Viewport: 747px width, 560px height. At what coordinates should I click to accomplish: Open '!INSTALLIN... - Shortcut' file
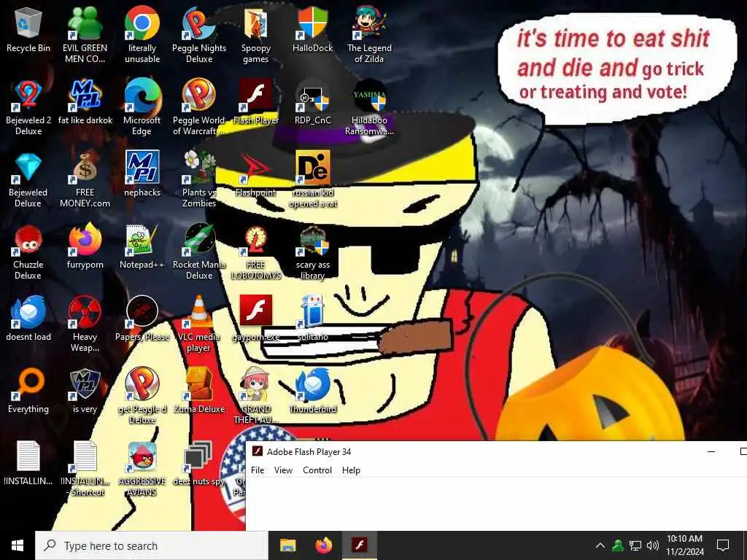point(85,469)
